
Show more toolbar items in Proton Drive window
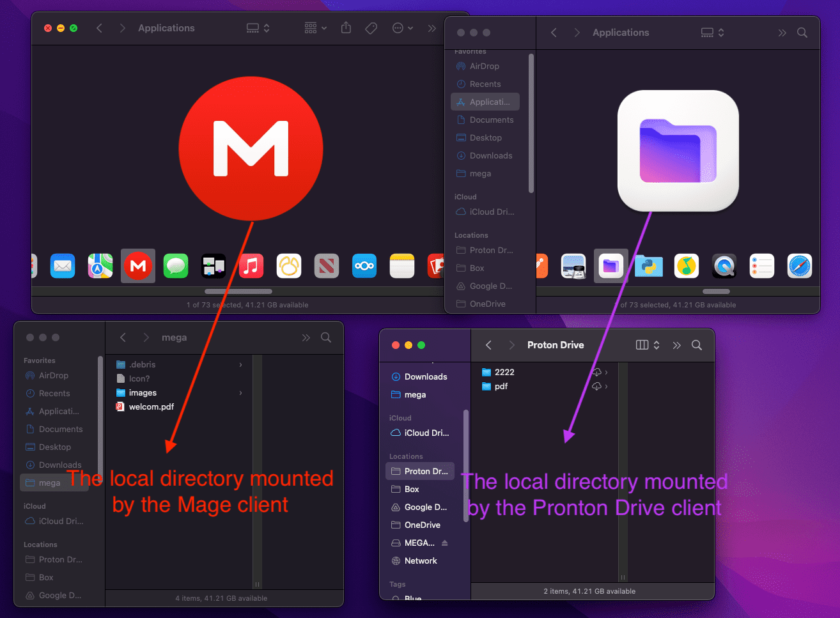677,345
